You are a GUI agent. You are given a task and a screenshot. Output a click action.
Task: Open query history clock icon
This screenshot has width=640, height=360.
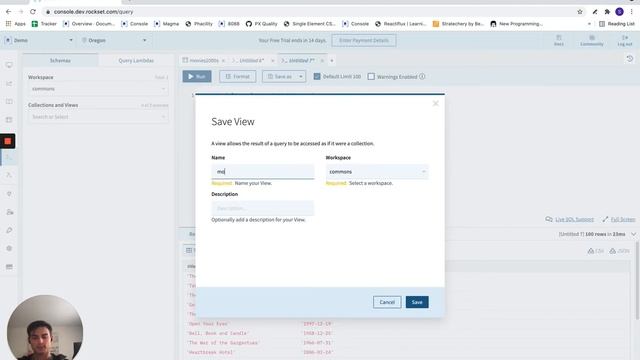pyautogui.click(x=630, y=59)
